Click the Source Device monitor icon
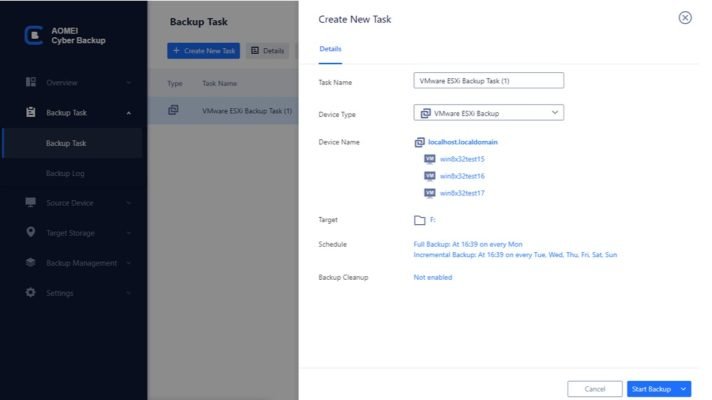712x400 pixels. pos(30,202)
